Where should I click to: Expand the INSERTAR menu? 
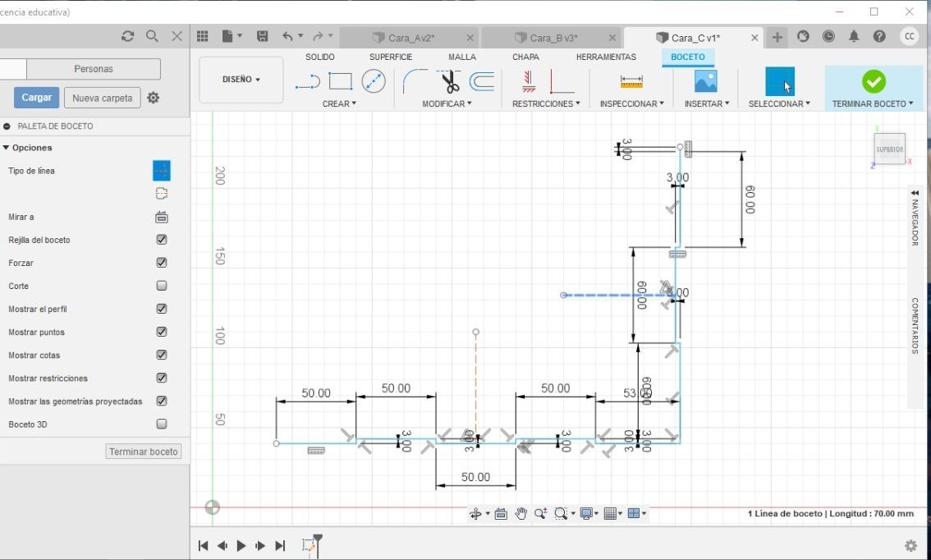click(x=707, y=103)
